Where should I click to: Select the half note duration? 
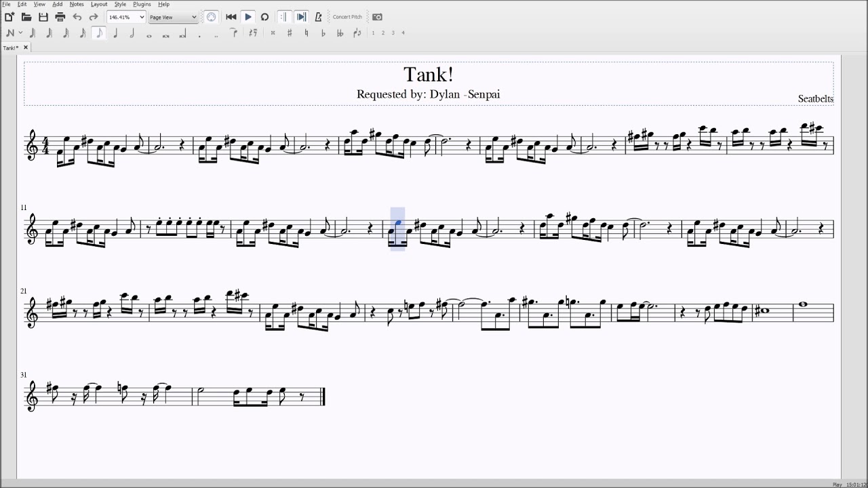[x=132, y=33]
